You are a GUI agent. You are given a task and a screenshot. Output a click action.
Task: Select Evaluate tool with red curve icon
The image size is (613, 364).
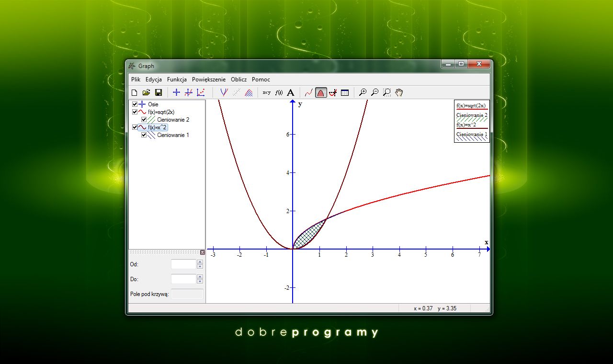pyautogui.click(x=309, y=92)
